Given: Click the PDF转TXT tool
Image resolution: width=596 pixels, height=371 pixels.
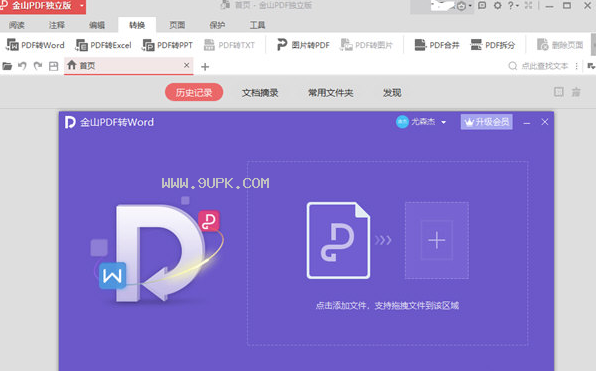Looking at the screenshot, I should click(229, 45).
